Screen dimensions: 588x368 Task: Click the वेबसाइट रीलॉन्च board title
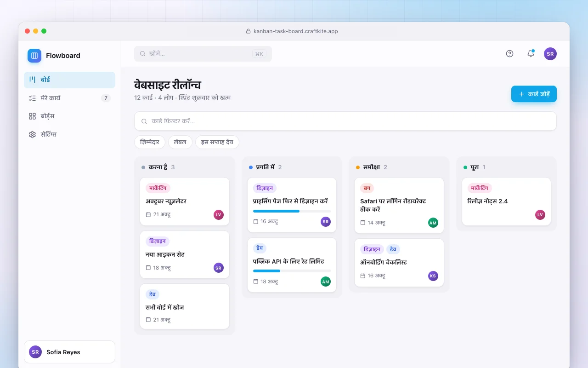167,85
